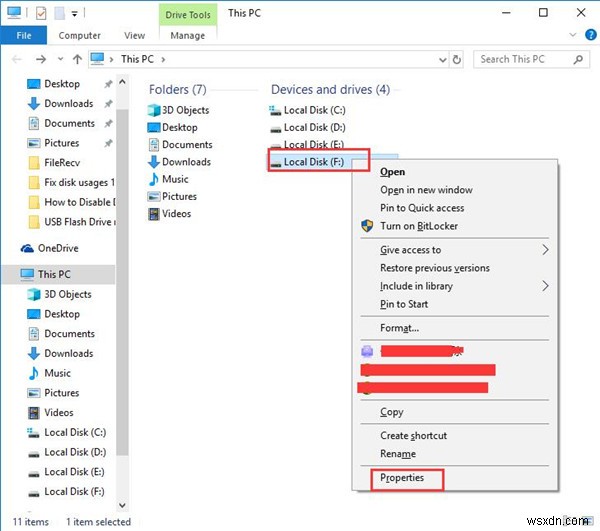Collapse the Folders (7) group header
The image size is (600, 531).
click(x=178, y=90)
